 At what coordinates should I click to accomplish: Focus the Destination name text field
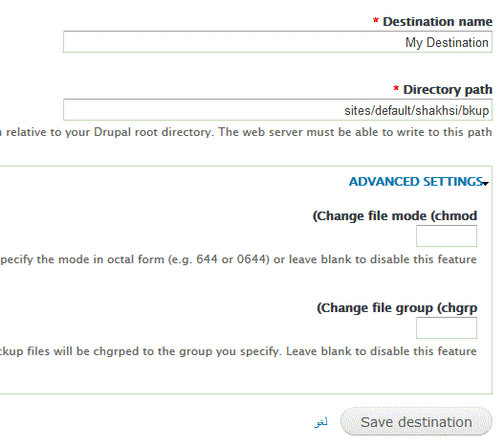[x=277, y=41]
